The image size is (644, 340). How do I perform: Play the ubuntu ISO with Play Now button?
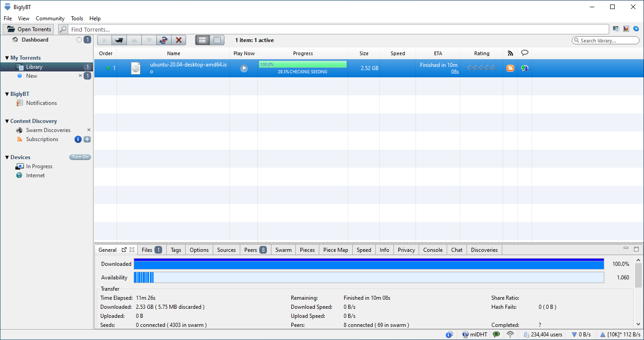[244, 68]
